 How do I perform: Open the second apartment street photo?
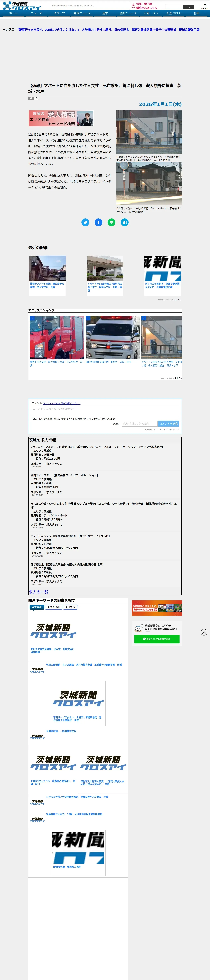(x=149, y=183)
